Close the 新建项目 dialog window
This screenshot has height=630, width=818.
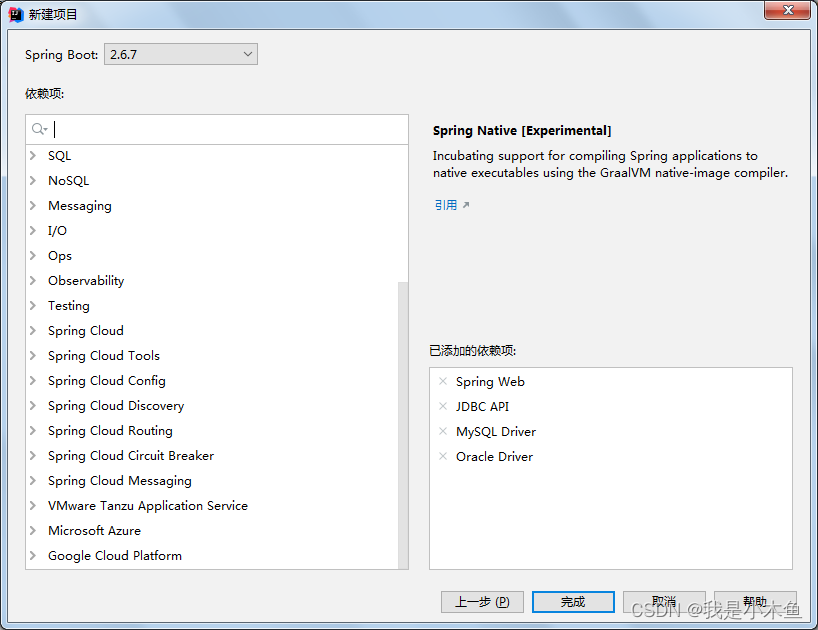788,10
